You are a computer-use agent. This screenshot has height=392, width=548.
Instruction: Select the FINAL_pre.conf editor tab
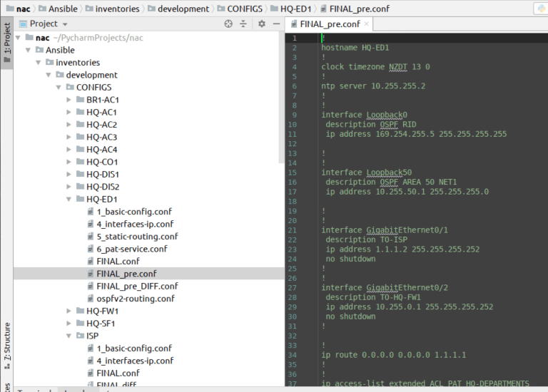coord(330,24)
